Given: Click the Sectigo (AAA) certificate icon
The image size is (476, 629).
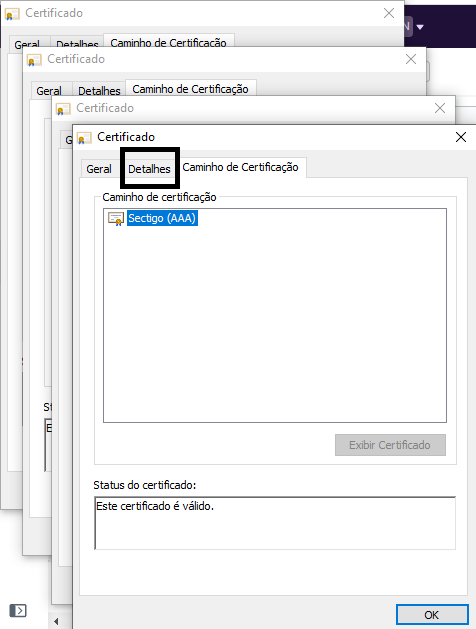Looking at the screenshot, I should pyautogui.click(x=115, y=219).
